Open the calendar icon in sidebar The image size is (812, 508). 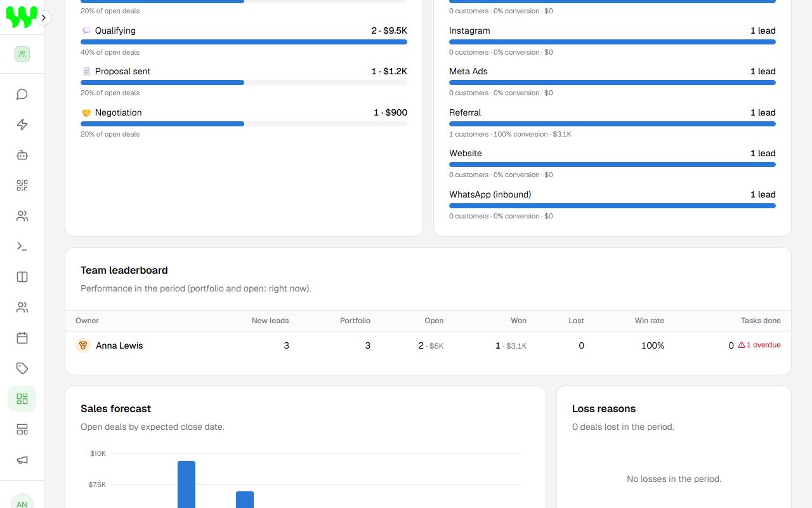click(22, 338)
